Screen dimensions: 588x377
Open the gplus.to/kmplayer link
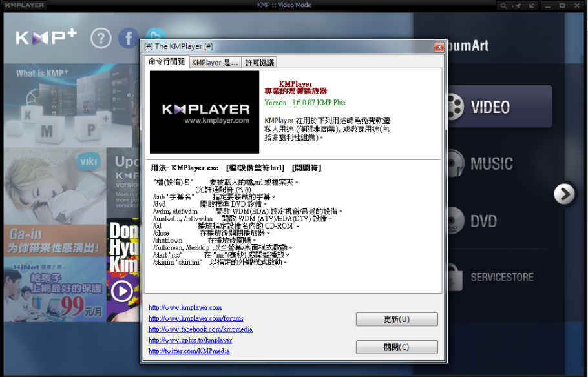click(x=190, y=340)
